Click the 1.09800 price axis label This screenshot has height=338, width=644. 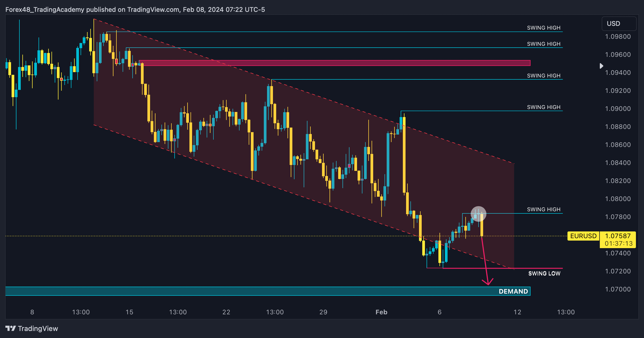[x=618, y=37]
